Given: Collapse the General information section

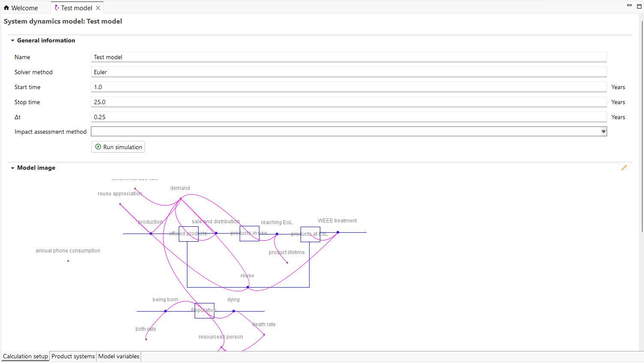Looking at the screenshot, I should point(12,41).
